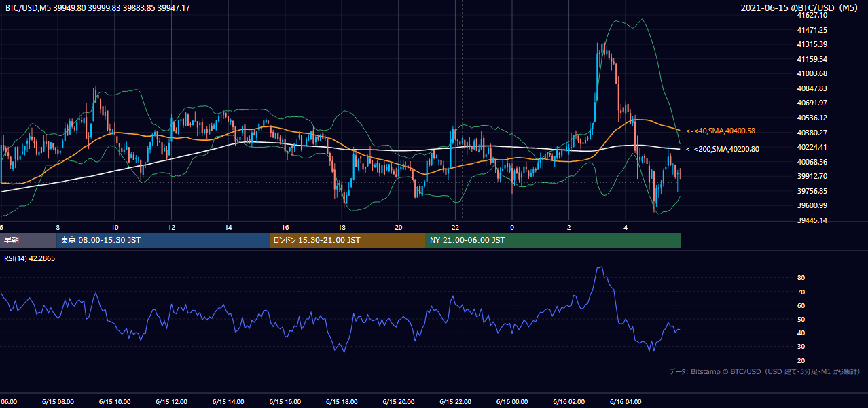Screen dimensions: 868x408
Task: Click the 早朝 session bar
Action: coord(28,240)
